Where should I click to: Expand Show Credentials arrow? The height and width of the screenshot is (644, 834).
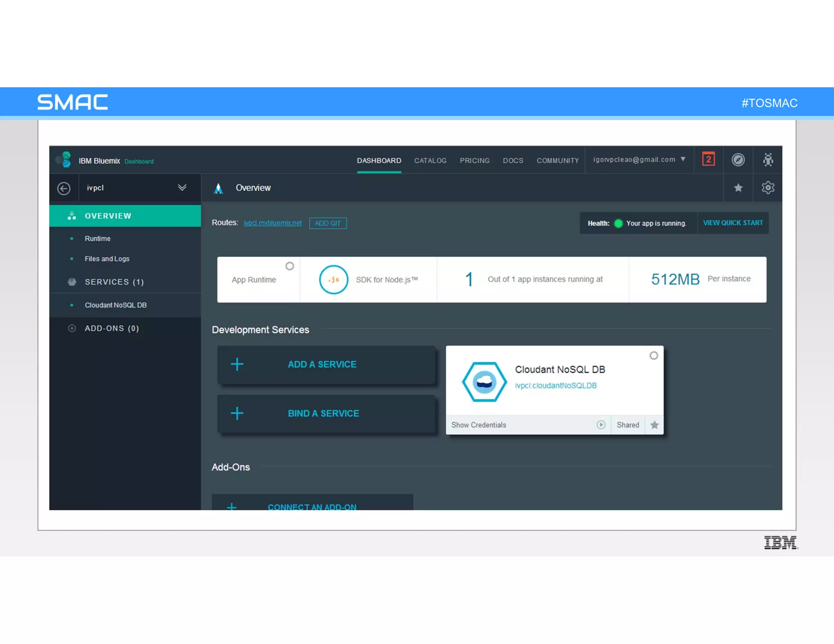tap(601, 425)
